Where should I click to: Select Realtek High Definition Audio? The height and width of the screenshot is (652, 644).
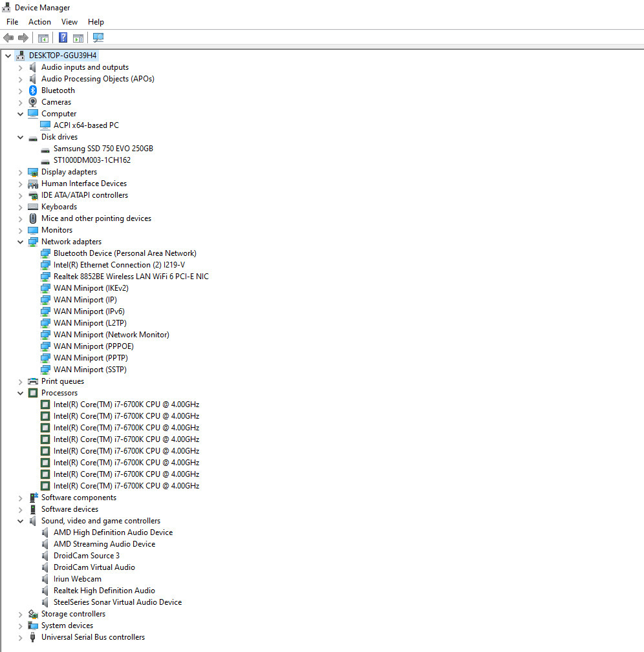point(104,591)
